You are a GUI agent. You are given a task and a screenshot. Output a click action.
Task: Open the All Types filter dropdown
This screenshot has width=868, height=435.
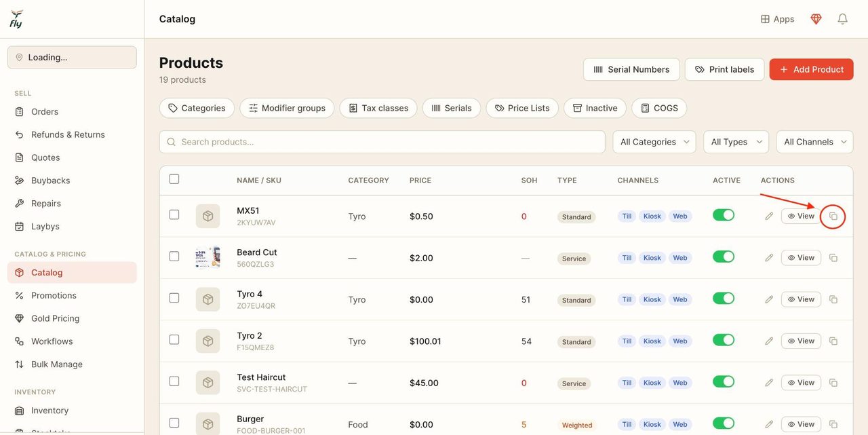click(x=736, y=142)
